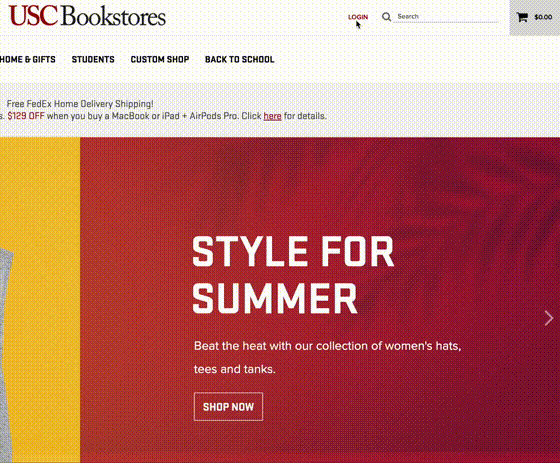
Task: Open the shopping cart icon
Action: (522, 17)
